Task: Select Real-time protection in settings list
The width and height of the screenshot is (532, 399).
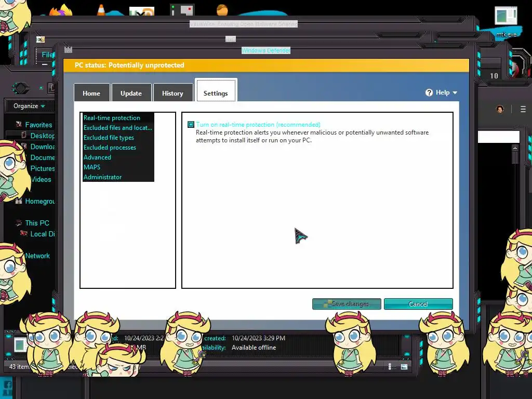Action: 112,118
